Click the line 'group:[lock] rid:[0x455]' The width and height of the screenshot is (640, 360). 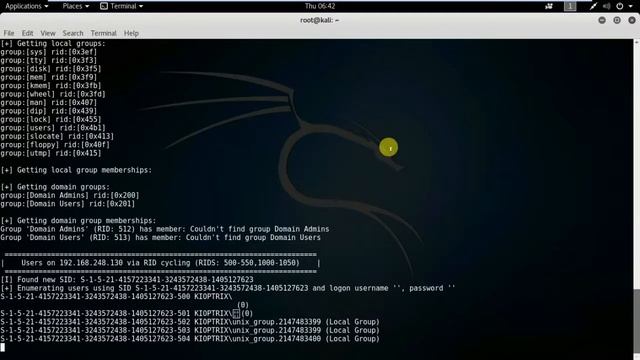(x=51, y=120)
